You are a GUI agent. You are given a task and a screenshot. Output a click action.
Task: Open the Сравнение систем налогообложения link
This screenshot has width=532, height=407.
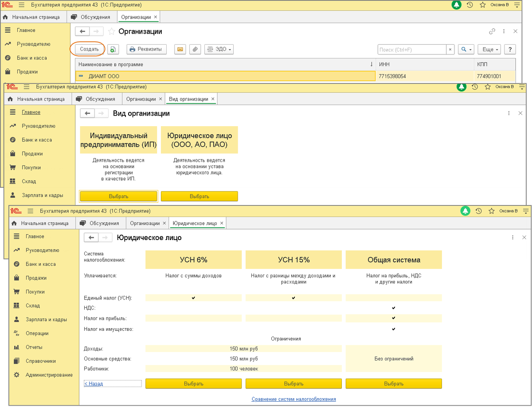click(294, 399)
